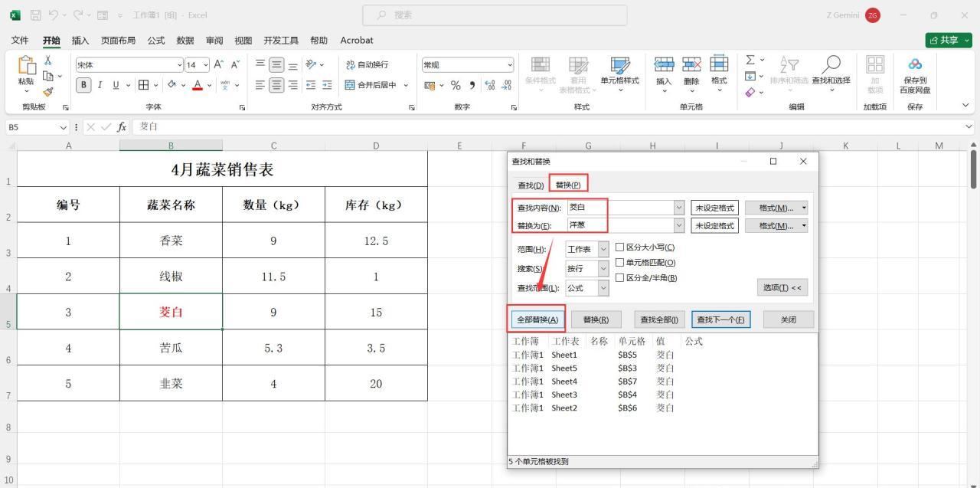Click the 共享 share button
Screen dimensions: 980x488
(x=949, y=40)
